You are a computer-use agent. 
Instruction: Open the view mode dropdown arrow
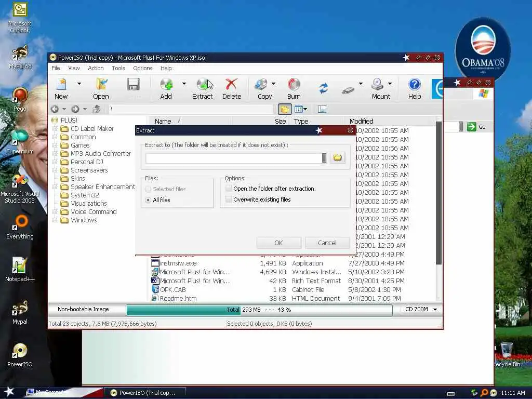point(305,109)
